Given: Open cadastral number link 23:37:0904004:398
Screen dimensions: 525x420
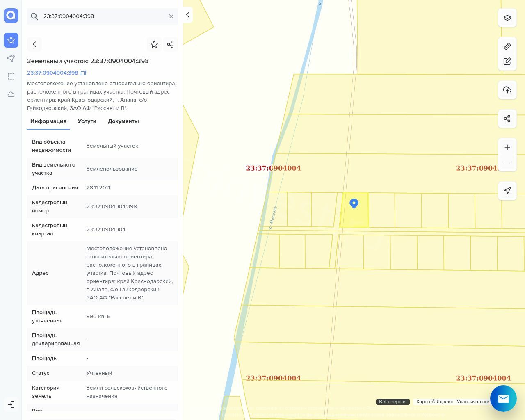Looking at the screenshot, I should (x=52, y=73).
